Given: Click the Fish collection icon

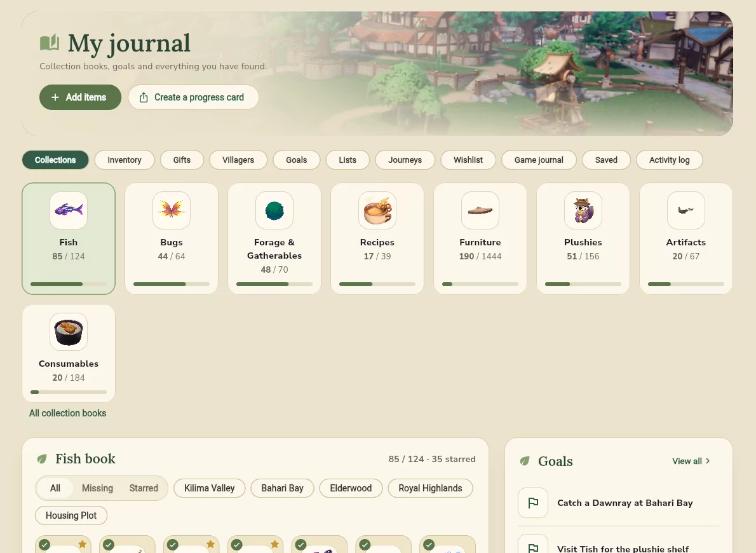Looking at the screenshot, I should [x=69, y=210].
